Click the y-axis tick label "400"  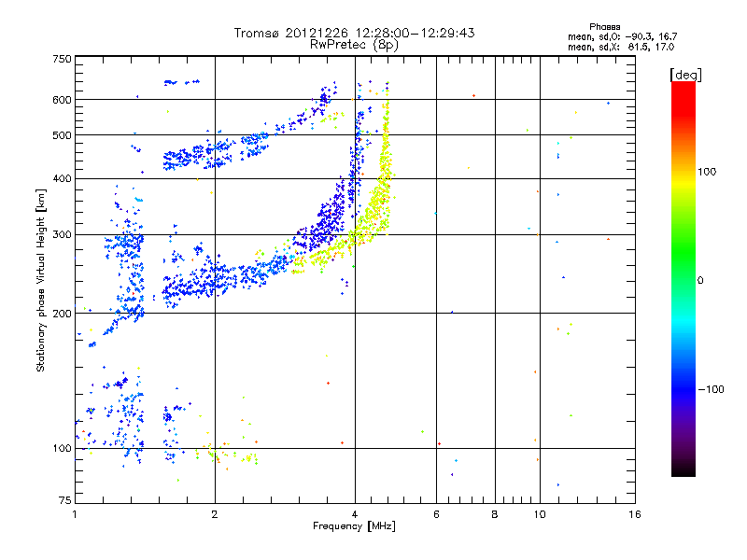(x=62, y=178)
